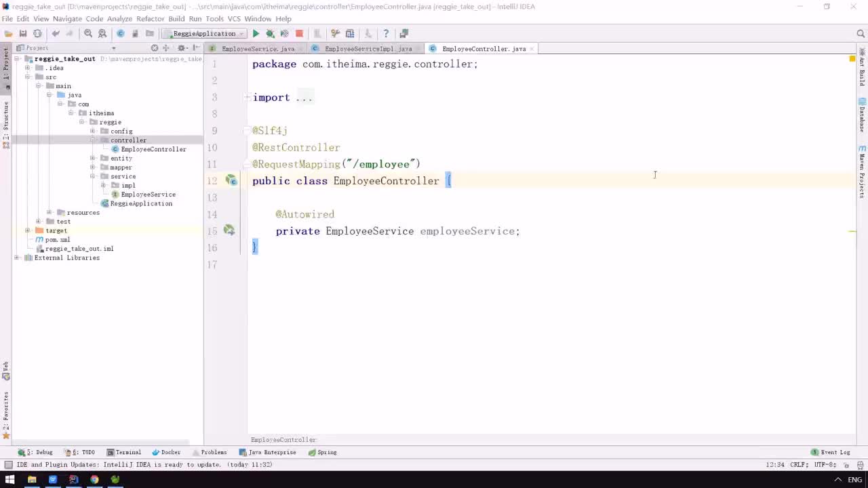This screenshot has height=488, width=868.
Task: Open Help with the question mark icon
Action: 386,33
